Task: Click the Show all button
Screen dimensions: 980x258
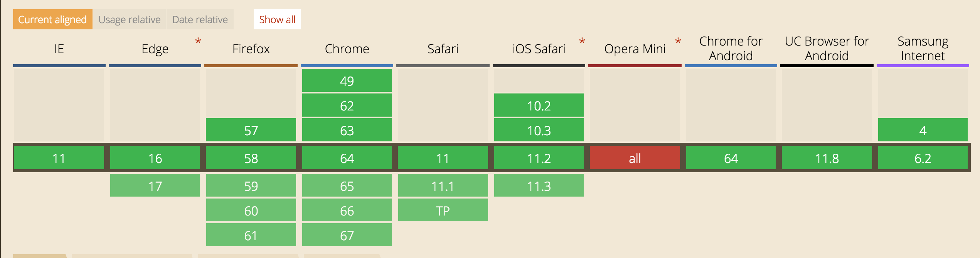Action: pyautogui.click(x=277, y=19)
